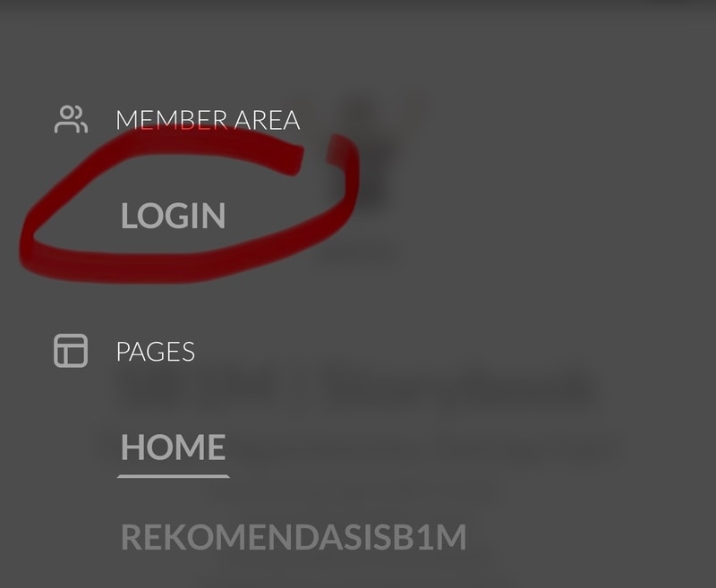Choose the panel layout icon beside PAGES
The height and width of the screenshot is (588, 716).
point(71,351)
